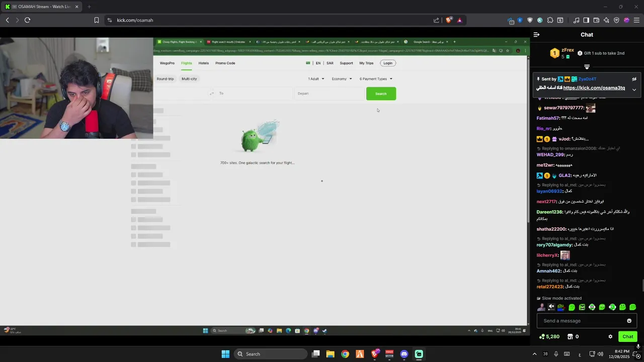Select Round-trip option in streamed Wego
Screen dimensions: 644x362
coord(165,79)
